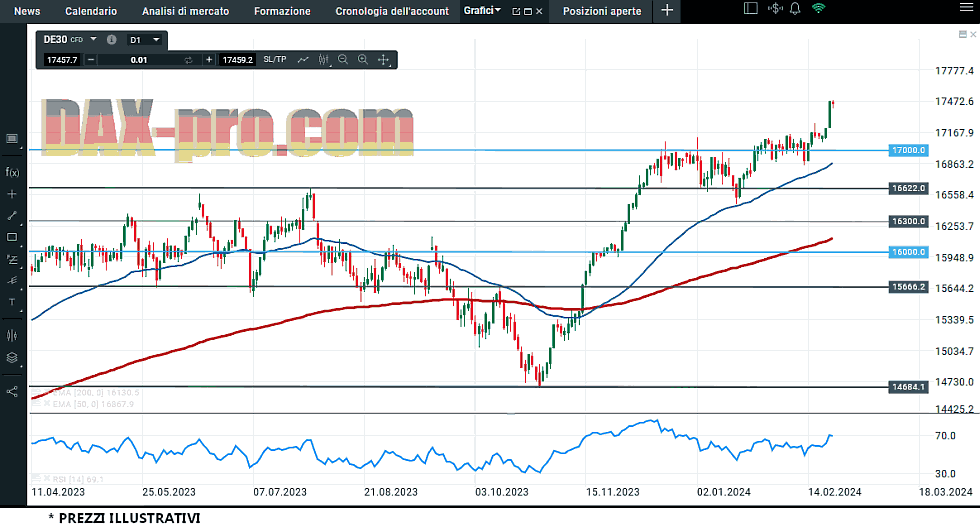The height and width of the screenshot is (527, 980).
Task: Click the volume swap arrows icon
Action: (188, 60)
